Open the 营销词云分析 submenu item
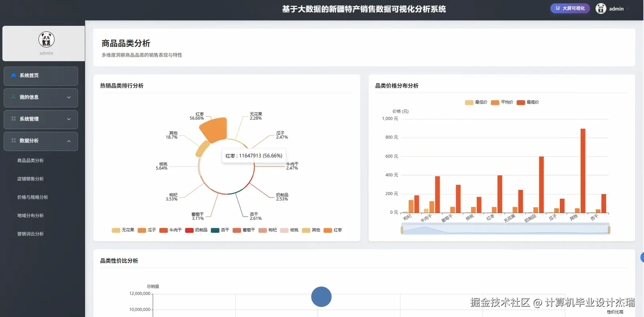 click(x=30, y=234)
